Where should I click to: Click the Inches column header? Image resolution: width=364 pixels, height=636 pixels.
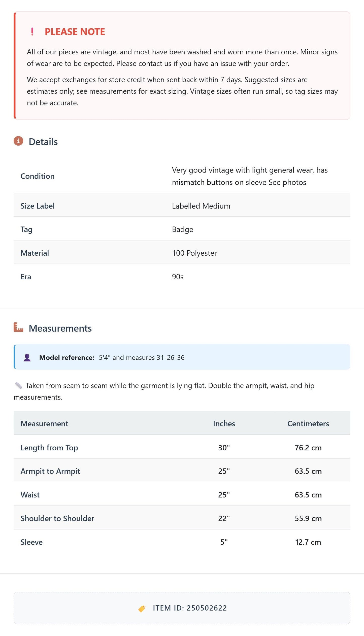224,423
